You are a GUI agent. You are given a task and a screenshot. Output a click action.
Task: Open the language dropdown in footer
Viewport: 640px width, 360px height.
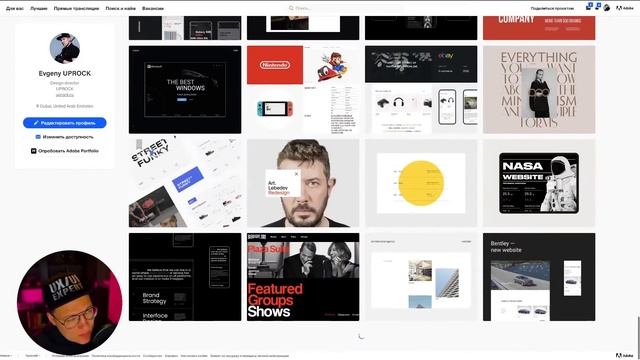(33, 356)
